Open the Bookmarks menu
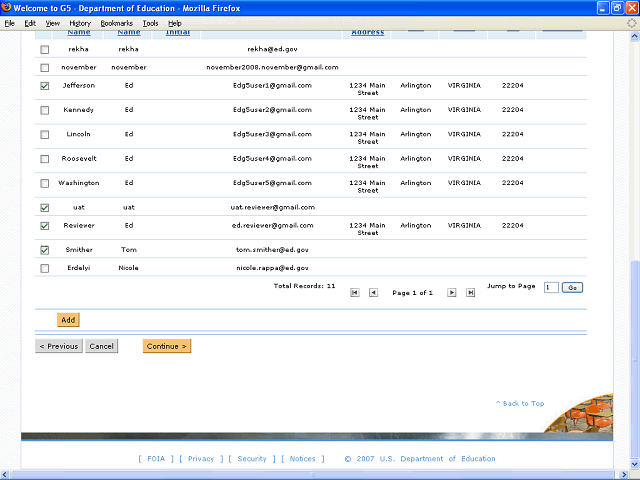640x480 pixels. point(116,23)
